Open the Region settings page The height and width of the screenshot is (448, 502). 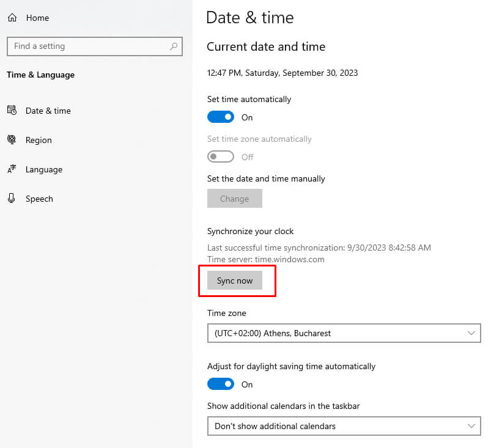tap(39, 140)
